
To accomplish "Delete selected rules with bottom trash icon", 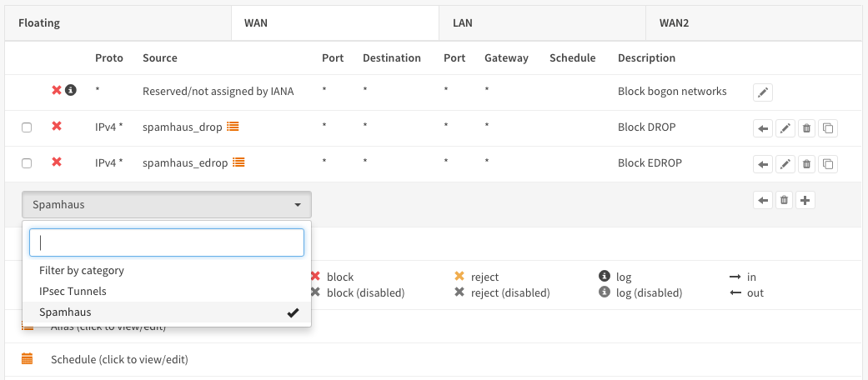I will point(785,200).
